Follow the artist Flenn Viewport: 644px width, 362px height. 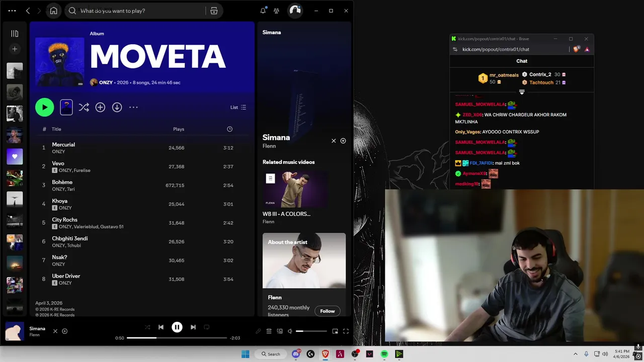pos(328,311)
